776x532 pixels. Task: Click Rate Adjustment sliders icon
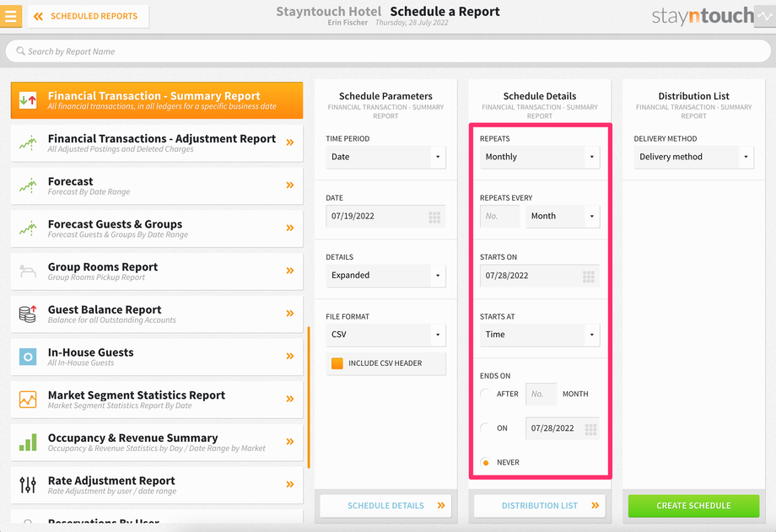(28, 485)
